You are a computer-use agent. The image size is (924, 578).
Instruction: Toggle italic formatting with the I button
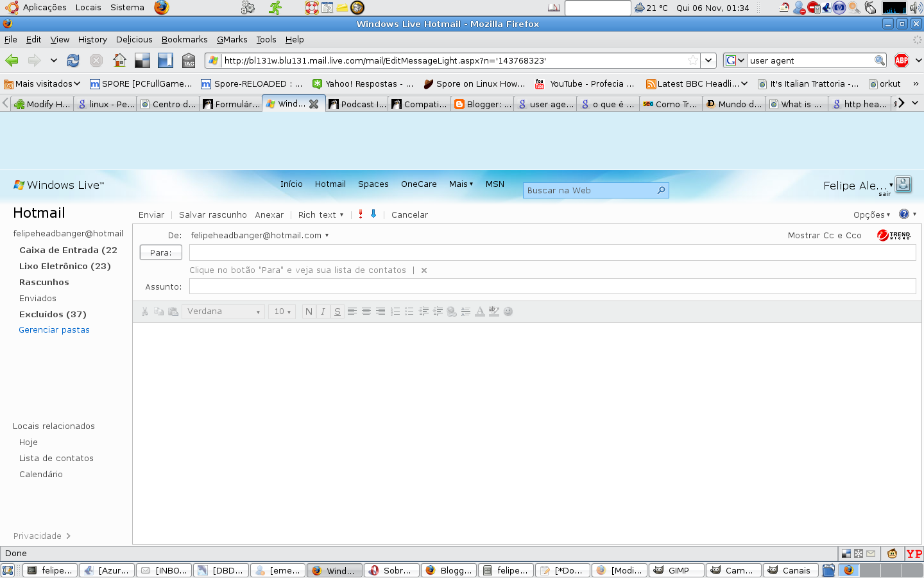(323, 311)
